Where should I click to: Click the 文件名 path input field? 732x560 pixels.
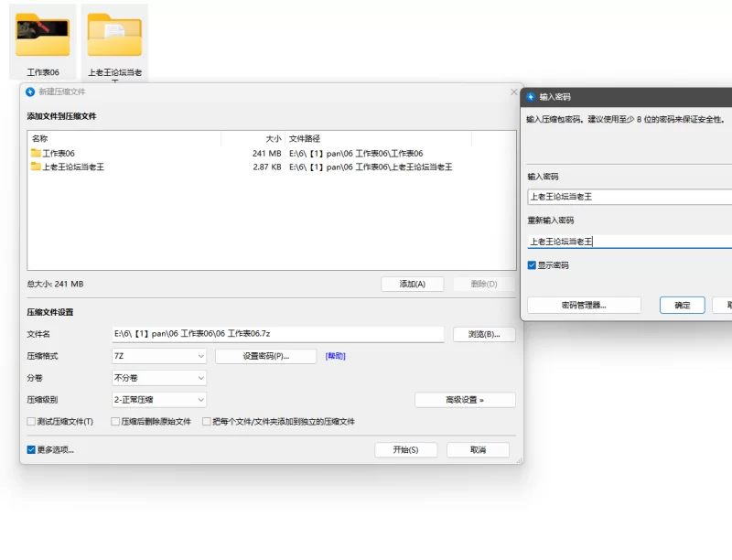[278, 334]
